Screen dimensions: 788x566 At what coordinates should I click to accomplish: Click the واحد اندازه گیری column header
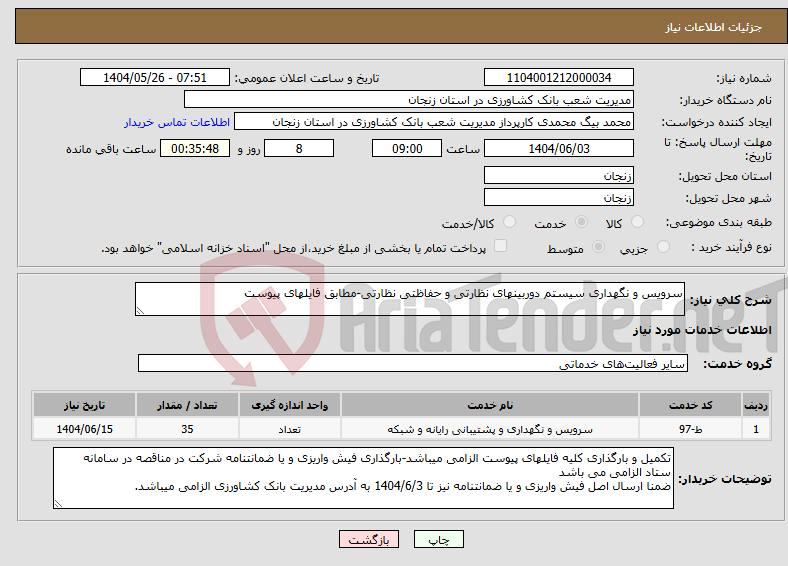289,405
